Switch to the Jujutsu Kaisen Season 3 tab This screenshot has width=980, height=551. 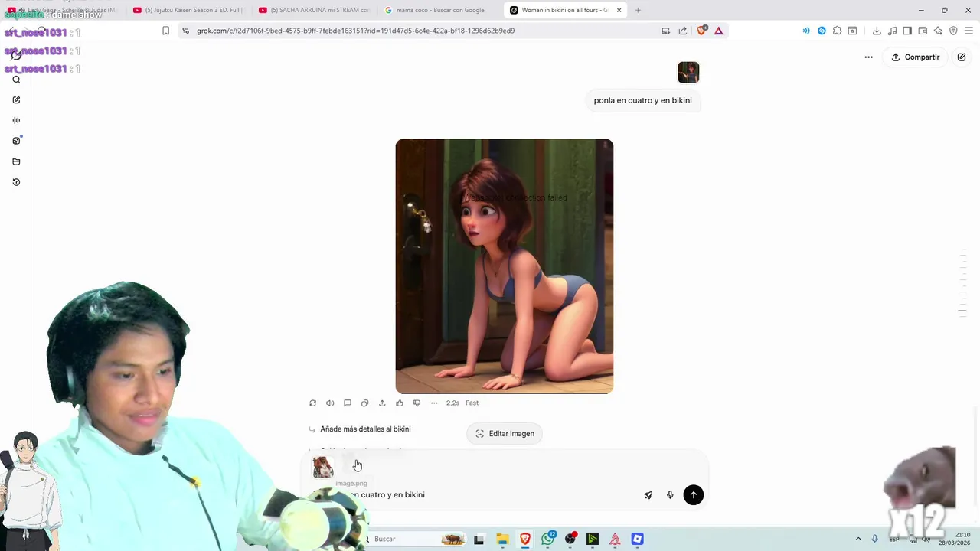click(x=188, y=10)
